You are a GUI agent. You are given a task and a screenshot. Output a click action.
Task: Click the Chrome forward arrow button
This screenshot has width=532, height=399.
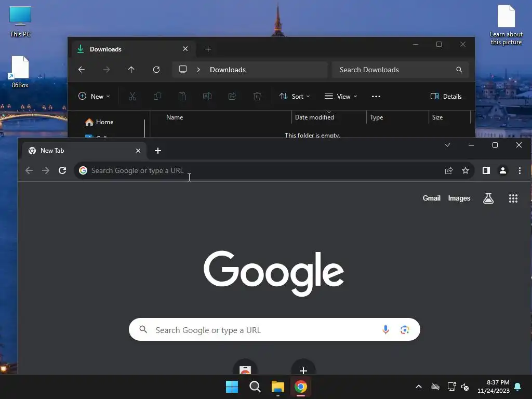(x=46, y=170)
